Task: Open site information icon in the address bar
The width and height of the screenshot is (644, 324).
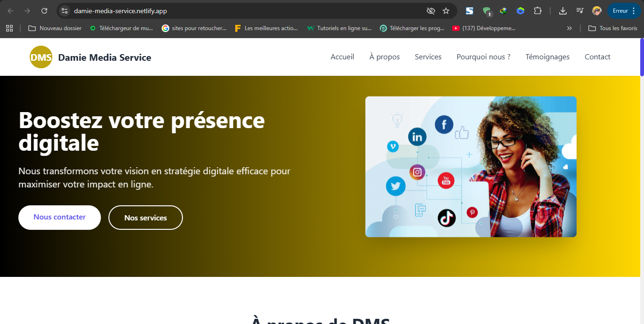Action: tap(65, 11)
